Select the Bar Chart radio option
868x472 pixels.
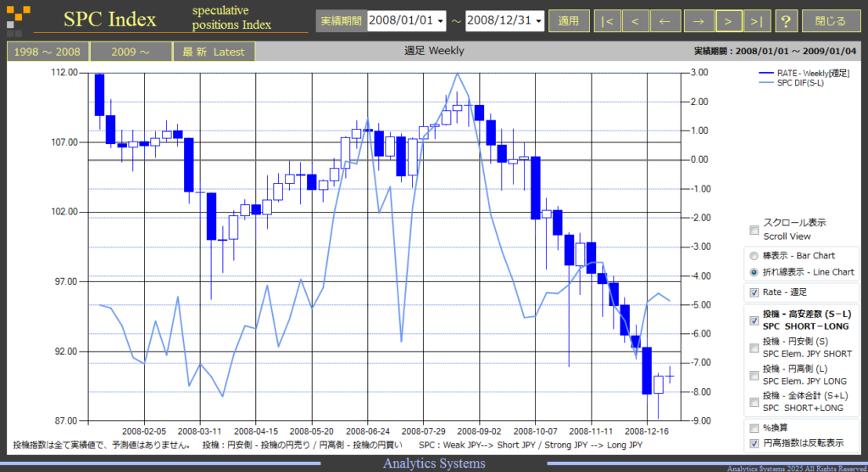coord(754,256)
